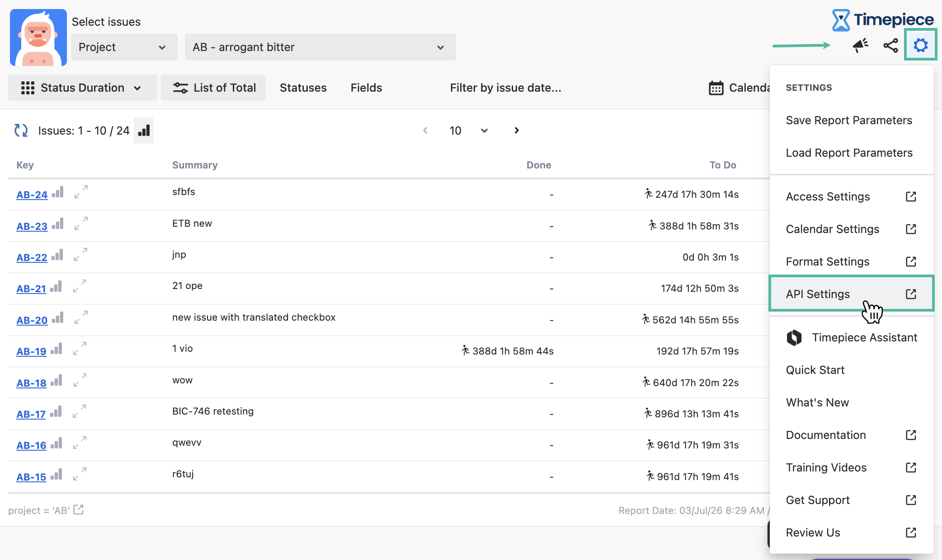
Task: Click bar chart icon for AB-15
Action: tap(57, 474)
